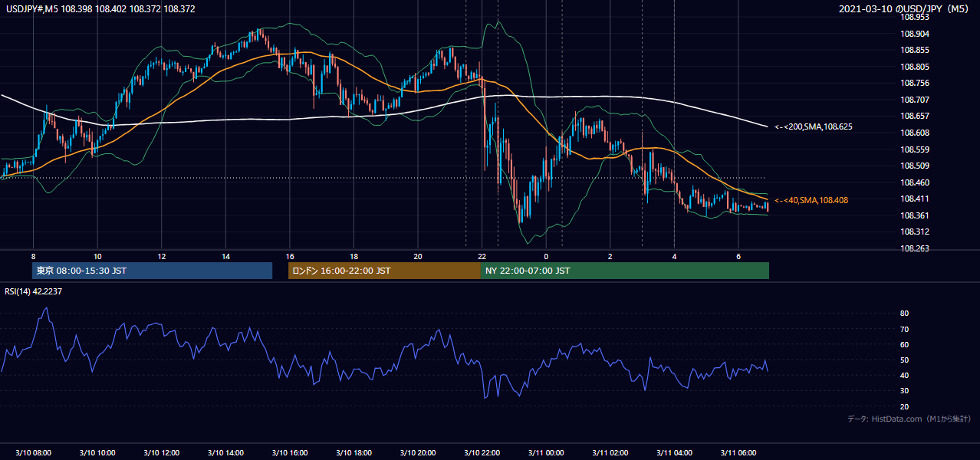The width and height of the screenshot is (980, 460).
Task: Click price axis value 108.559
Action: click(916, 149)
